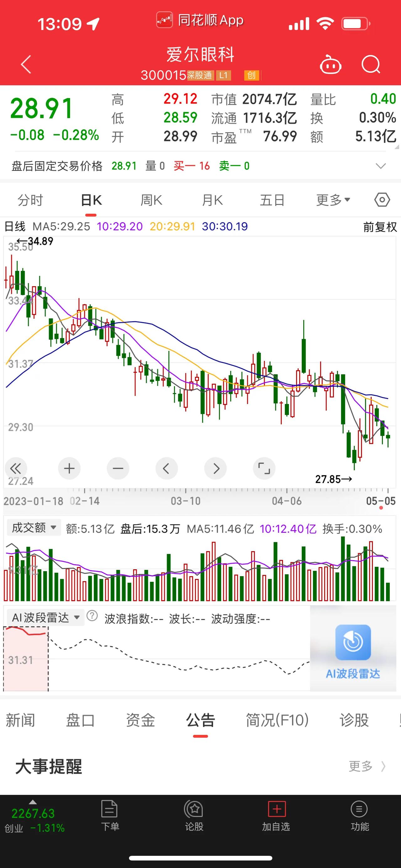The image size is (401, 868).
Task: Tap the 34.89 high price annotation
Action: pos(35,241)
